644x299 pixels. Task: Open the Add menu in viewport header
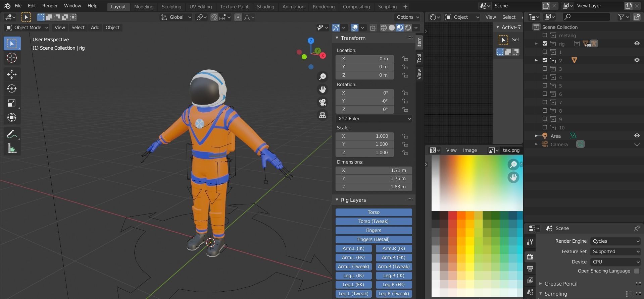coord(95,27)
